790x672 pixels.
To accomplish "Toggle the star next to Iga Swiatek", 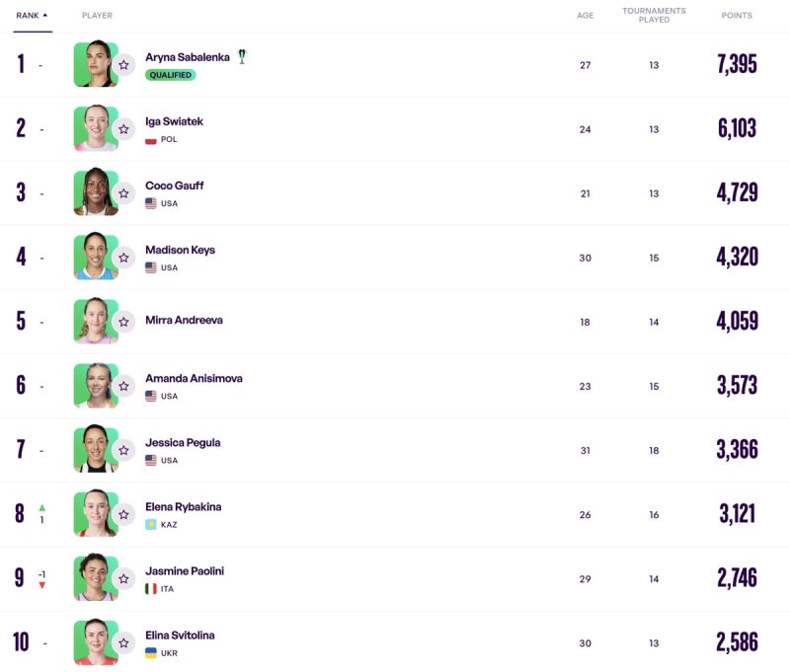I will (123, 129).
